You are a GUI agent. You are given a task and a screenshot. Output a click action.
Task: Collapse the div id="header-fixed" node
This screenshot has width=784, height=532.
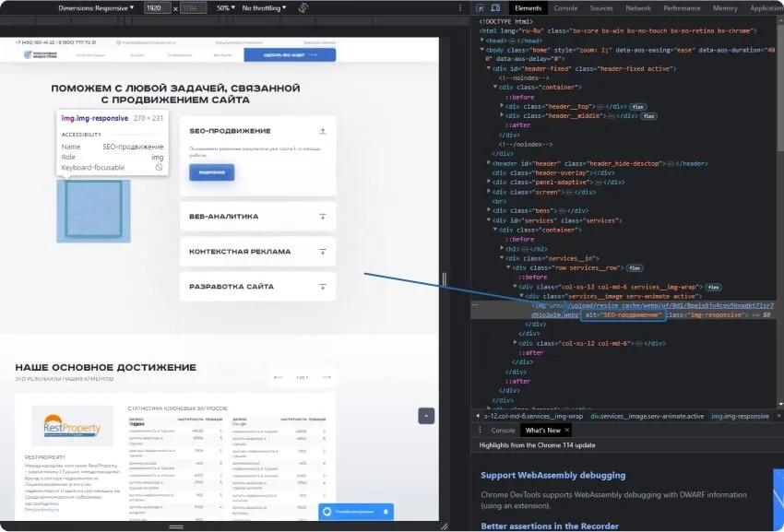click(489, 68)
